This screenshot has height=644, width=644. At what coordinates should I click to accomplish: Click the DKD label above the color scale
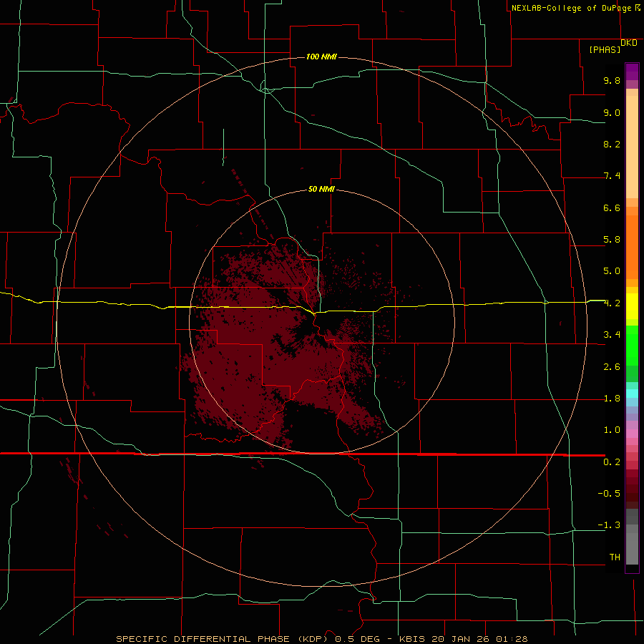(629, 43)
